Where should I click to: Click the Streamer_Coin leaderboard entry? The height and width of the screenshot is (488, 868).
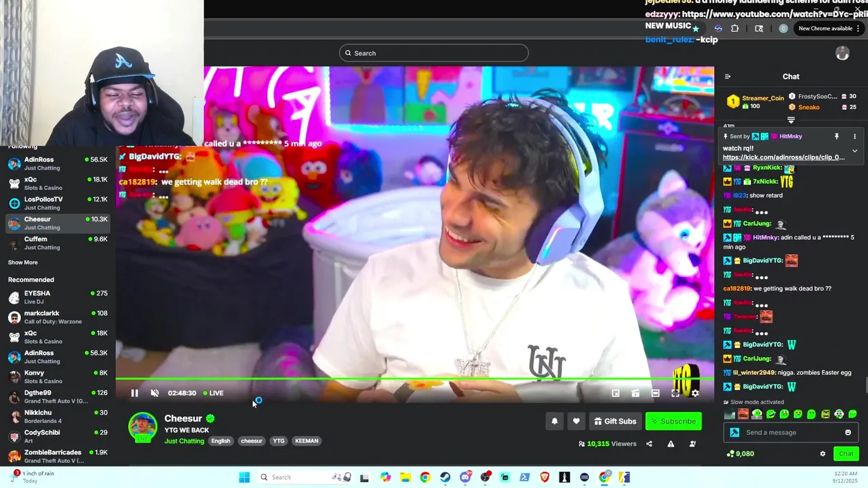tap(755, 102)
